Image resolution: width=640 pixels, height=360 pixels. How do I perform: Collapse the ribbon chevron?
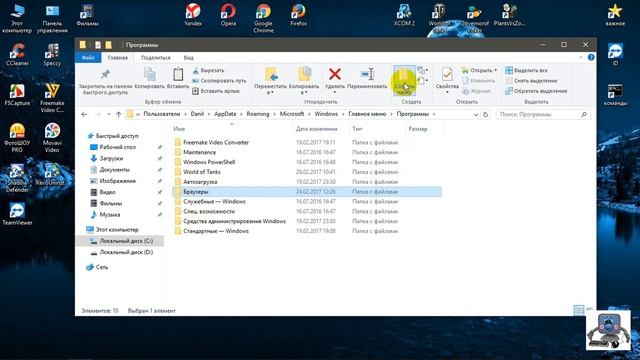pyautogui.click(x=580, y=58)
